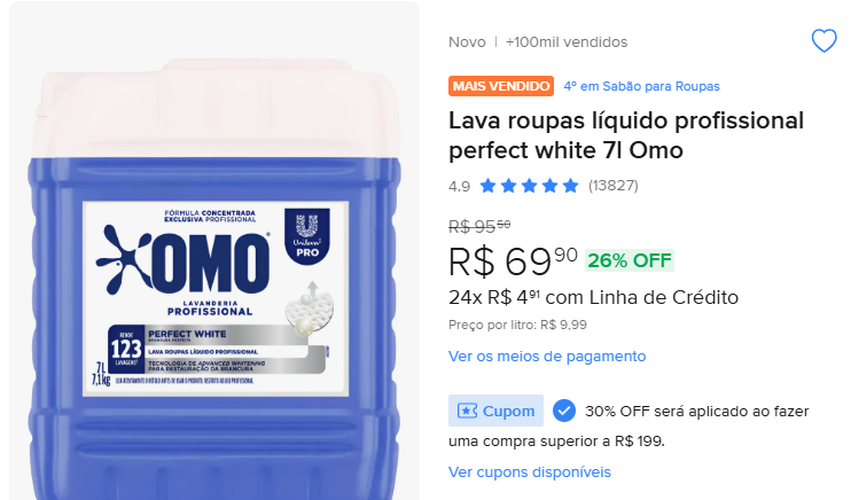The height and width of the screenshot is (500, 851).
Task: Click the fifth rating star
Action: coord(570,186)
